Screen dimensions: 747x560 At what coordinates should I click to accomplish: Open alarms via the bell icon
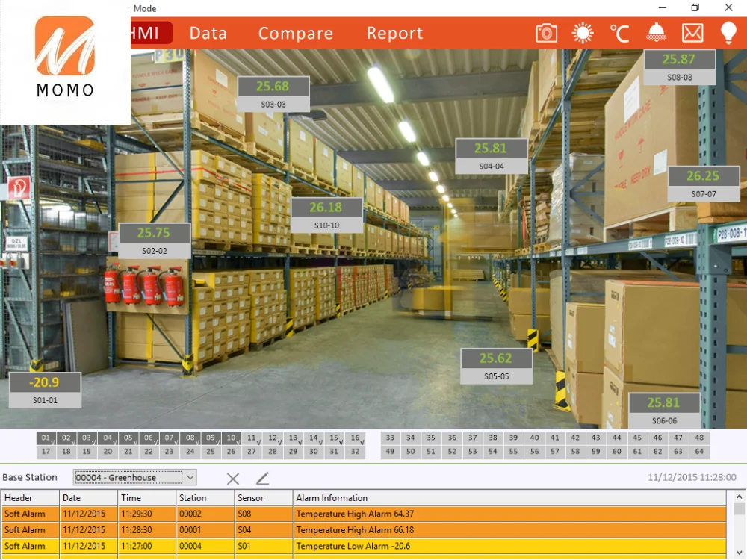click(x=656, y=32)
